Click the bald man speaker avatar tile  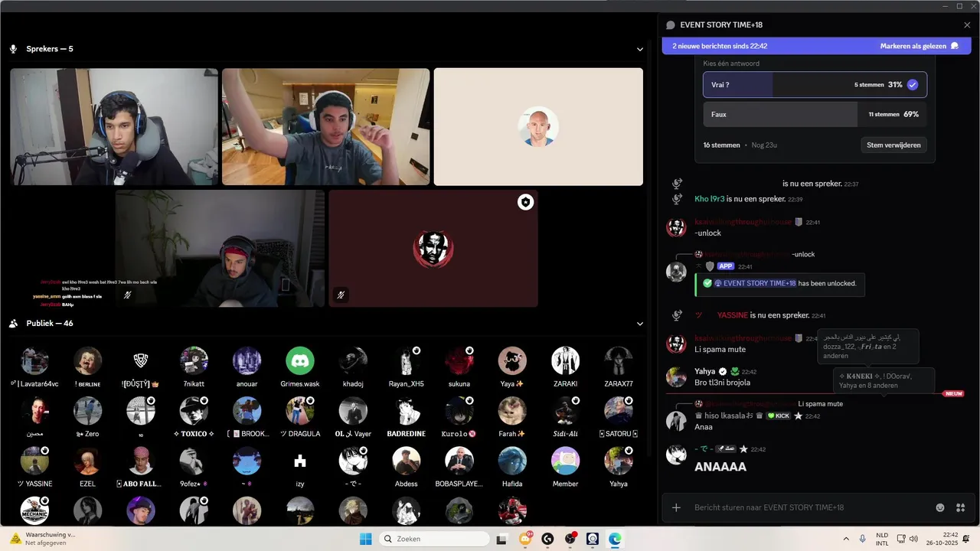538,126
